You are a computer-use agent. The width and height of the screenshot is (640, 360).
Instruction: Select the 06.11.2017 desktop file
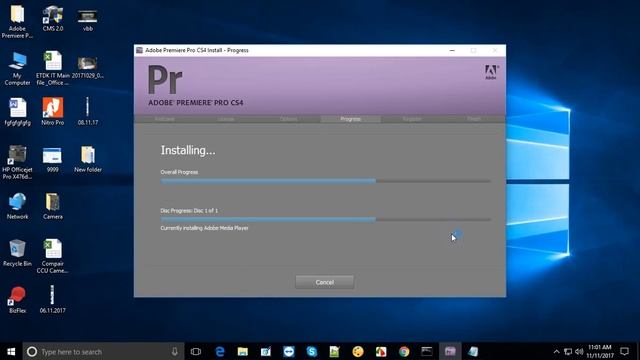53,299
